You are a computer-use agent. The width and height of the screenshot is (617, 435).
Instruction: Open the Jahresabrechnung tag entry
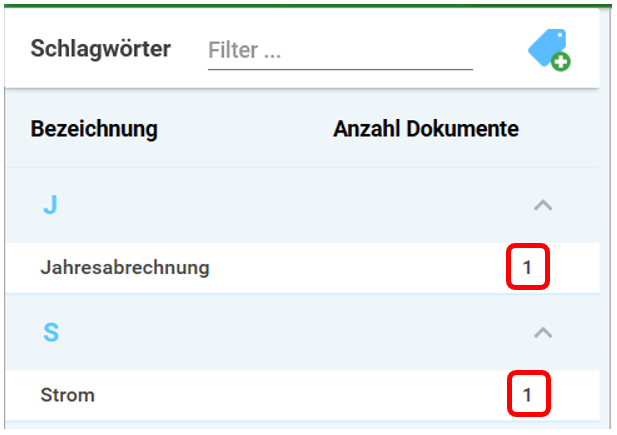pyautogui.click(x=125, y=268)
